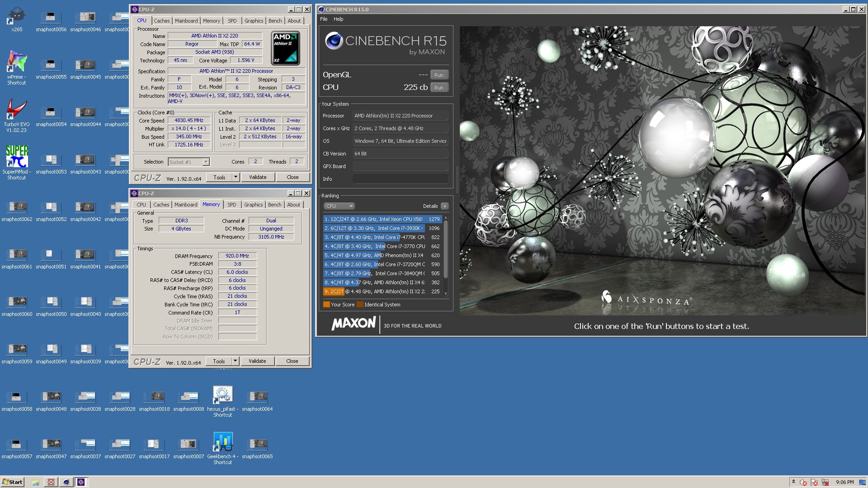Select the Intel Xeon X56 ranking entry
The width and height of the screenshot is (868, 488).
[x=382, y=219]
